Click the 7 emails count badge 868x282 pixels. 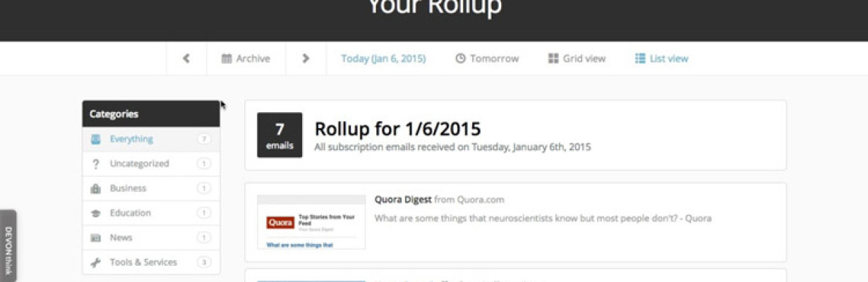click(x=279, y=135)
